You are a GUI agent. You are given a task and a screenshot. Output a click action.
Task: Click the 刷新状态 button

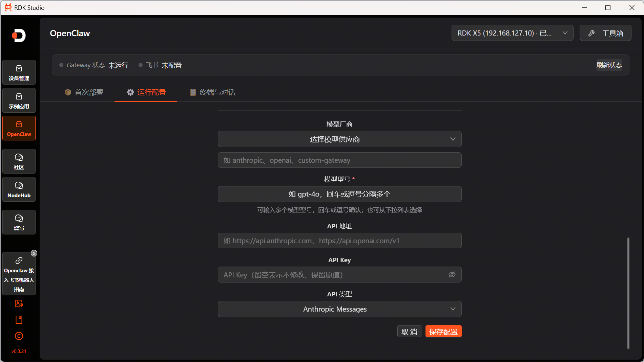pos(609,65)
